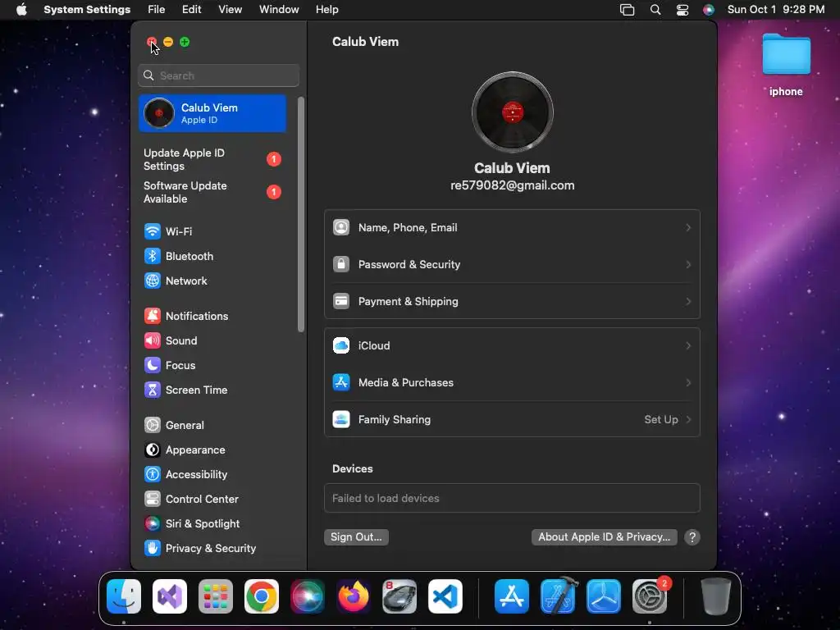Launch Google Chrome from the Dock
This screenshot has height=630, width=840.
[x=262, y=596]
